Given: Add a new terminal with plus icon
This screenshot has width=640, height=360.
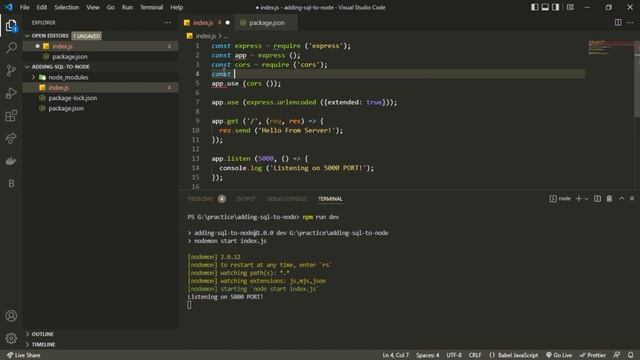Looking at the screenshot, I should (x=578, y=198).
